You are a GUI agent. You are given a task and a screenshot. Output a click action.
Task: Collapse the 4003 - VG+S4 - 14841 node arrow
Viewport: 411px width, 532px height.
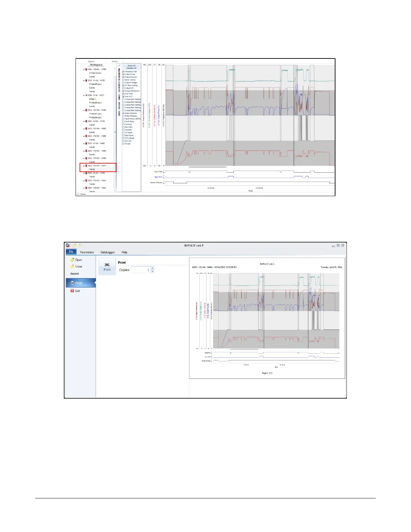tap(84, 166)
